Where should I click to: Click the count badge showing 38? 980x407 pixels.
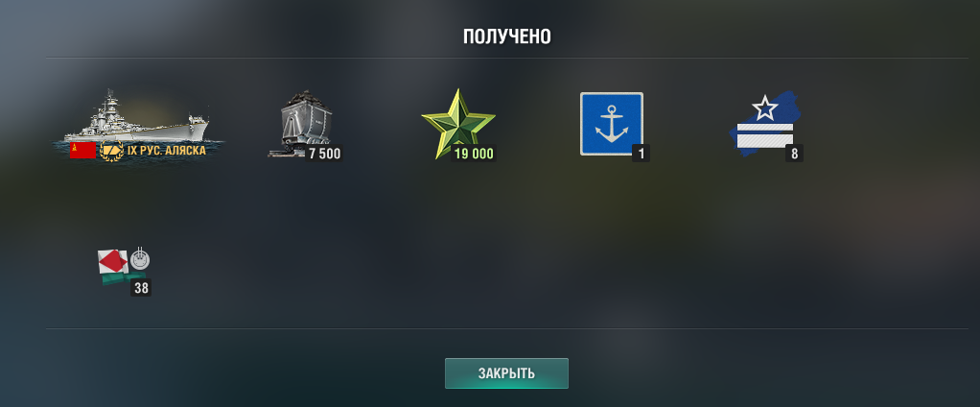tap(141, 288)
